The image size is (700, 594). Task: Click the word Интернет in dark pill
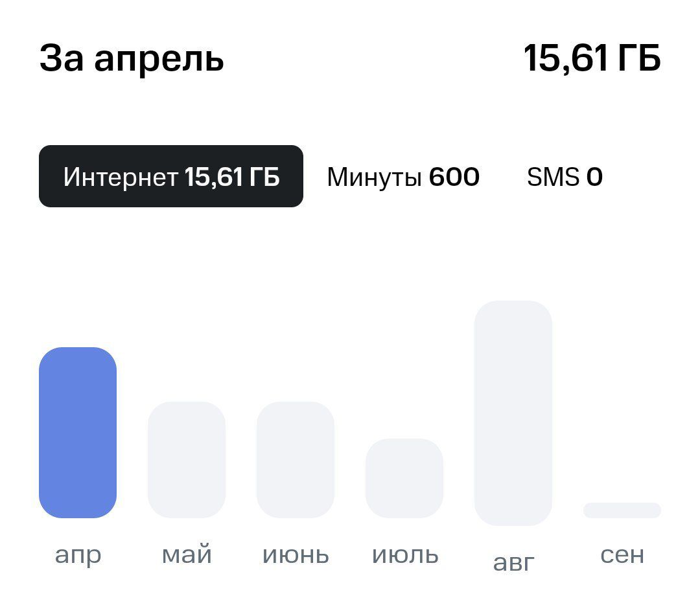(121, 177)
